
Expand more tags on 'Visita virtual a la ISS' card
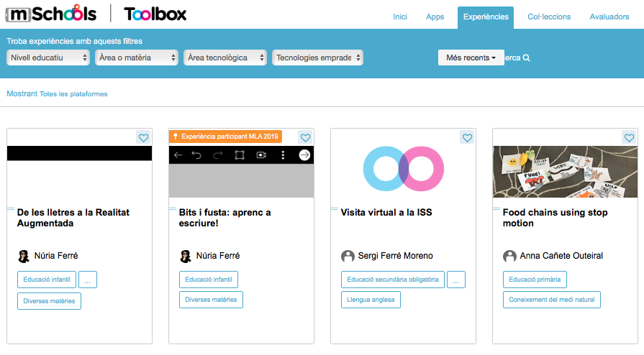coord(456,280)
